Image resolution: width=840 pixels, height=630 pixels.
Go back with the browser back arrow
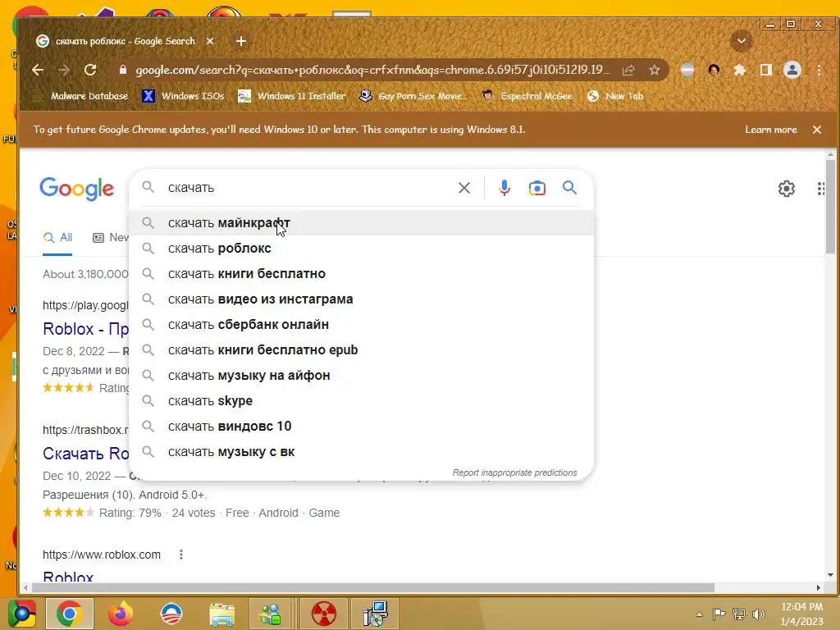(x=38, y=70)
